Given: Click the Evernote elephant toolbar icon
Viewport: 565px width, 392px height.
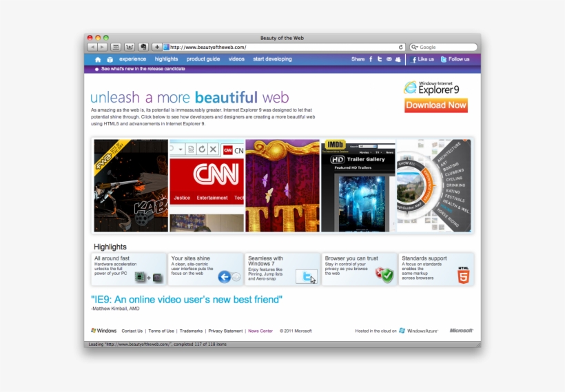Looking at the screenshot, I should (143, 48).
